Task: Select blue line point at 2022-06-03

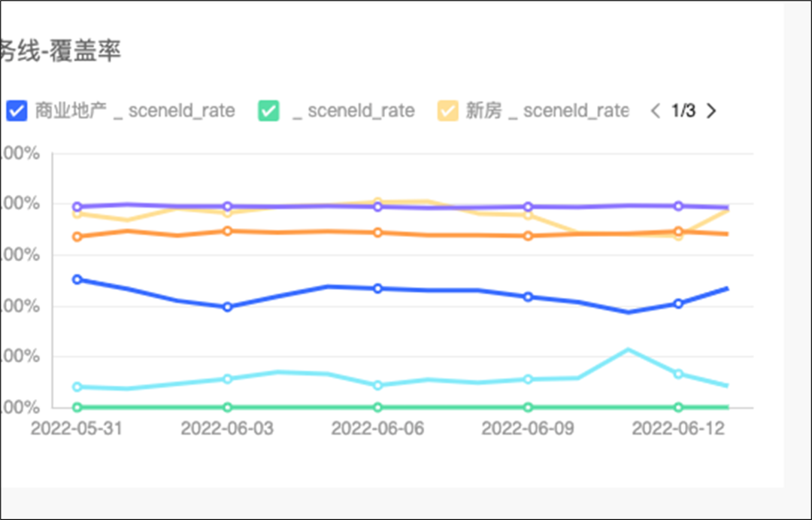Action: point(227,307)
